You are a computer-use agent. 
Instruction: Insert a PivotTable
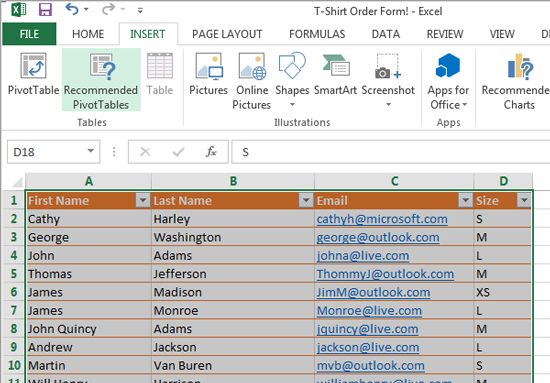(33, 74)
